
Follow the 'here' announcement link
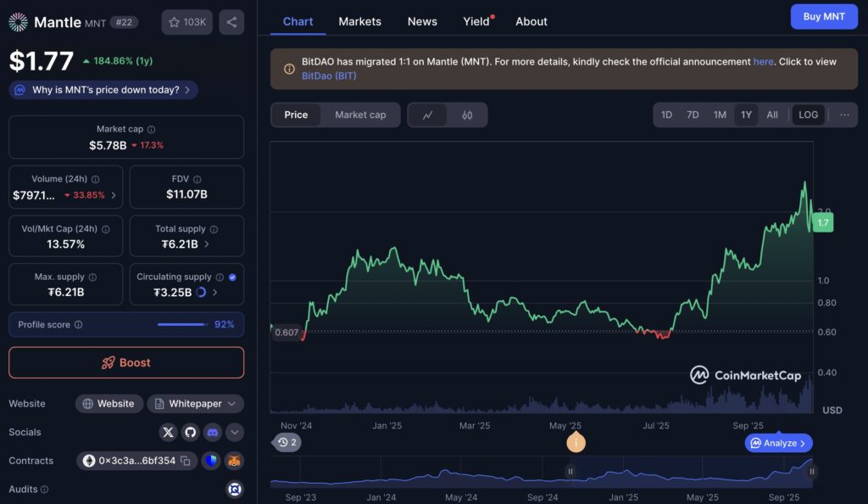[763, 62]
